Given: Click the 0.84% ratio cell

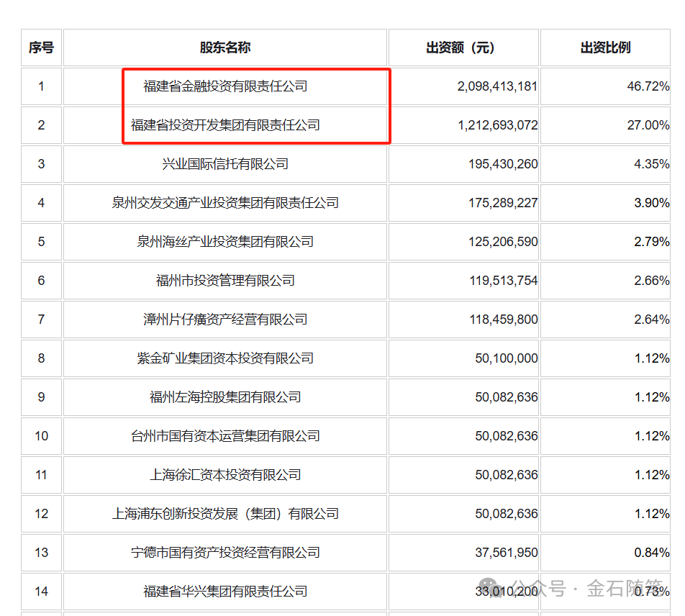Looking at the screenshot, I should tap(605, 553).
